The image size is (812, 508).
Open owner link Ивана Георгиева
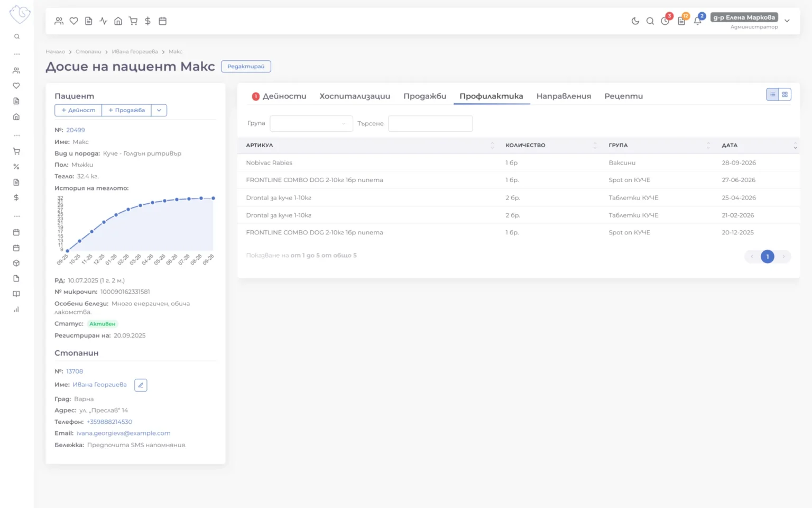click(100, 385)
